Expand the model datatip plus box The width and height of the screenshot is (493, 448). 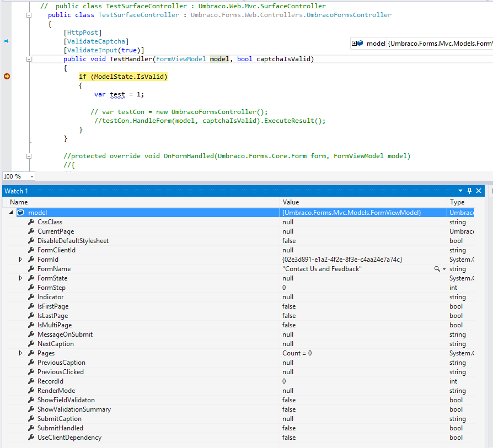click(354, 44)
